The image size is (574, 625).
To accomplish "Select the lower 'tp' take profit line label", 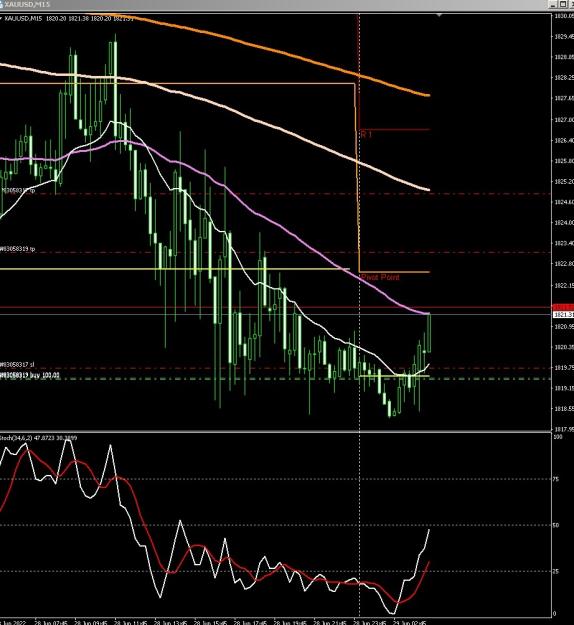I will click(x=18, y=249).
